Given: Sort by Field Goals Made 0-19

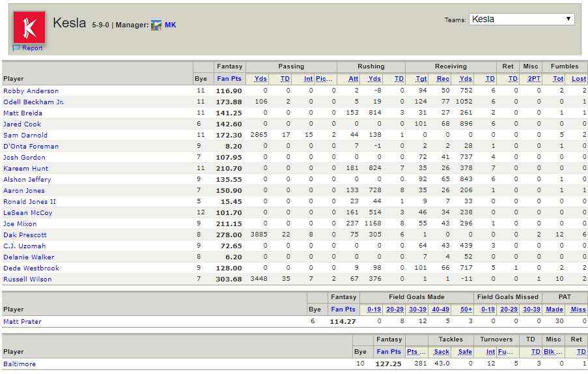Looking at the screenshot, I should pos(374,309).
